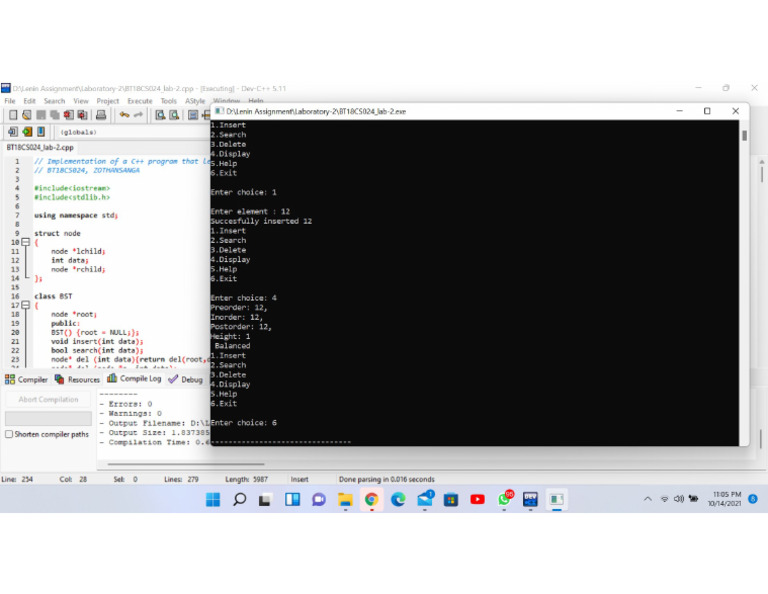Click the Save All toolbar icon
The width and height of the screenshot is (768, 594).
[55, 115]
